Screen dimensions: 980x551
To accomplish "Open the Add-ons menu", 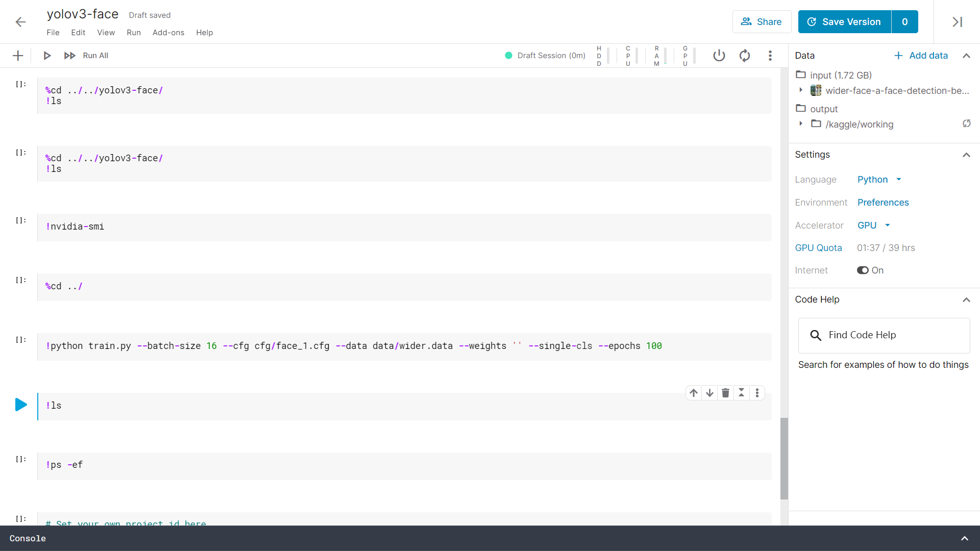I will [x=168, y=33].
